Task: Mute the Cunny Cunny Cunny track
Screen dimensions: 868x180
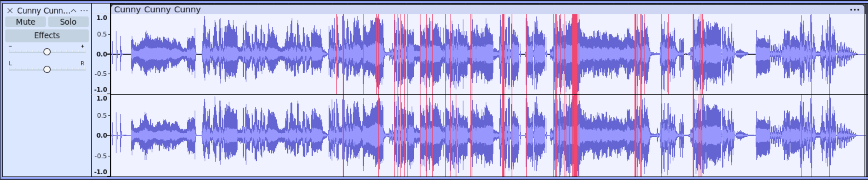Action: point(26,22)
